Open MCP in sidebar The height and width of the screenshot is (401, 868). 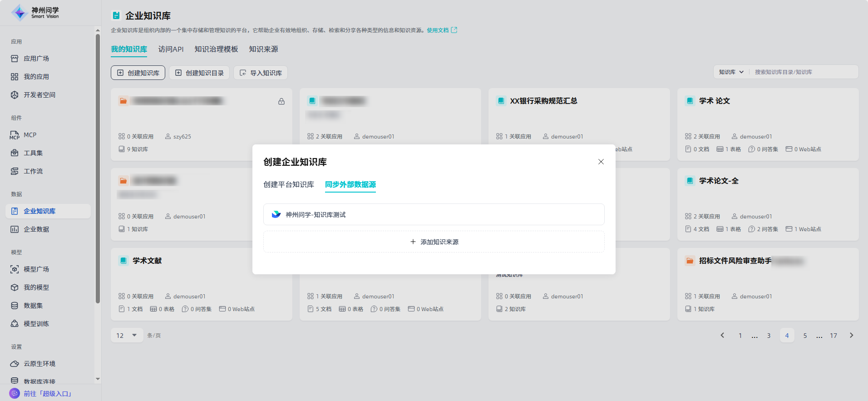pyautogui.click(x=30, y=135)
